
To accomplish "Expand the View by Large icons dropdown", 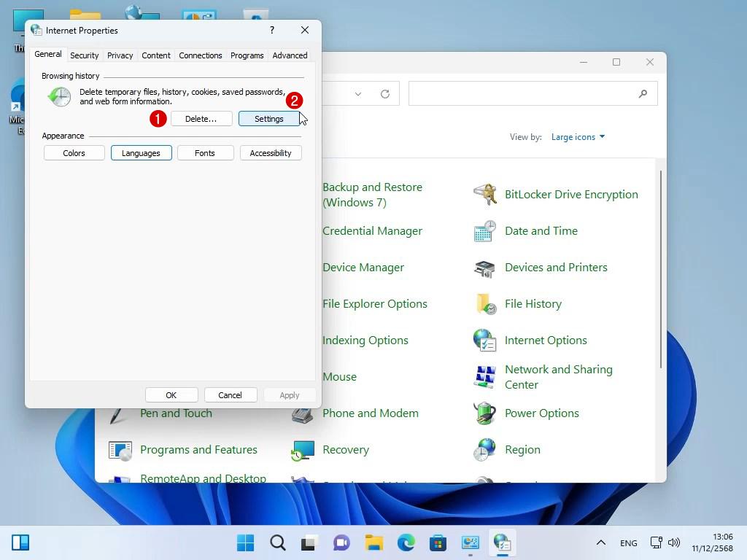I will (x=578, y=137).
